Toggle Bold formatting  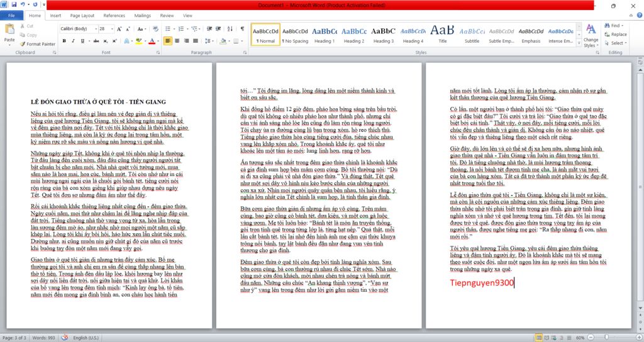64,41
